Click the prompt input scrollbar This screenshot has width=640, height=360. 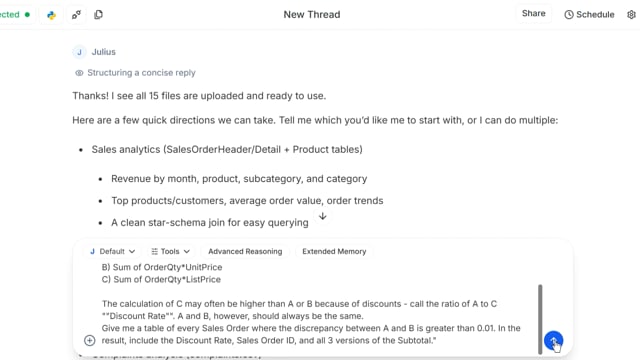coord(540,319)
